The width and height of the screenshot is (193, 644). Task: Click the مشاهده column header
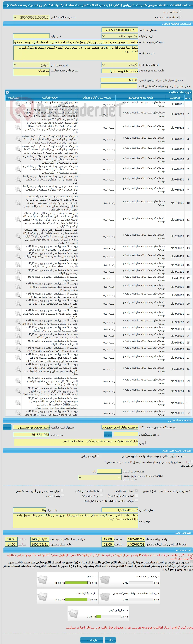pos(13,98)
